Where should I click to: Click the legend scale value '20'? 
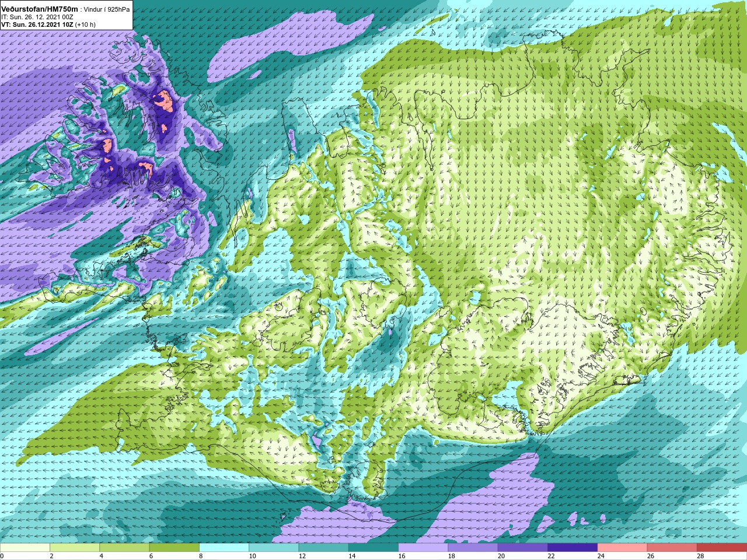point(501,556)
